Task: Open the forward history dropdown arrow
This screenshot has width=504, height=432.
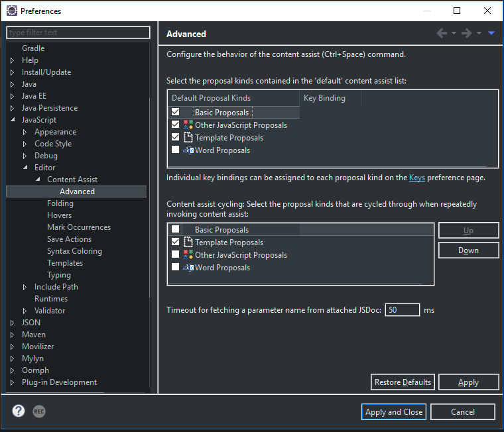Action: [x=479, y=33]
